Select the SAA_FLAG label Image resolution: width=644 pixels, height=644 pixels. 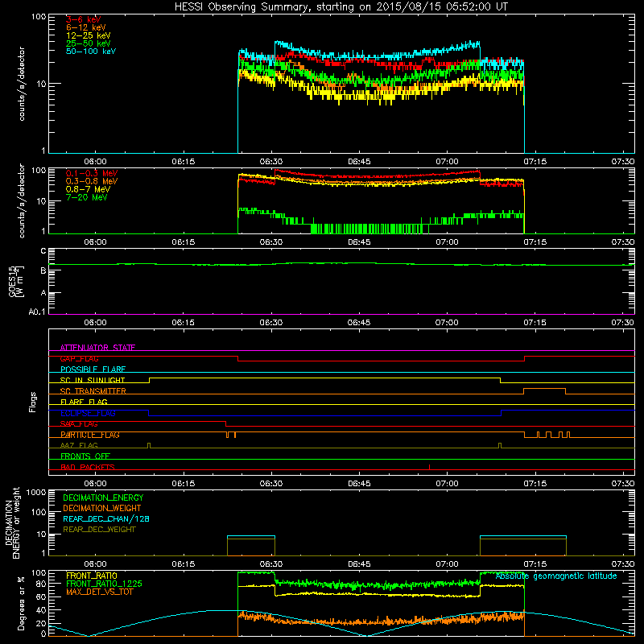tap(79, 423)
